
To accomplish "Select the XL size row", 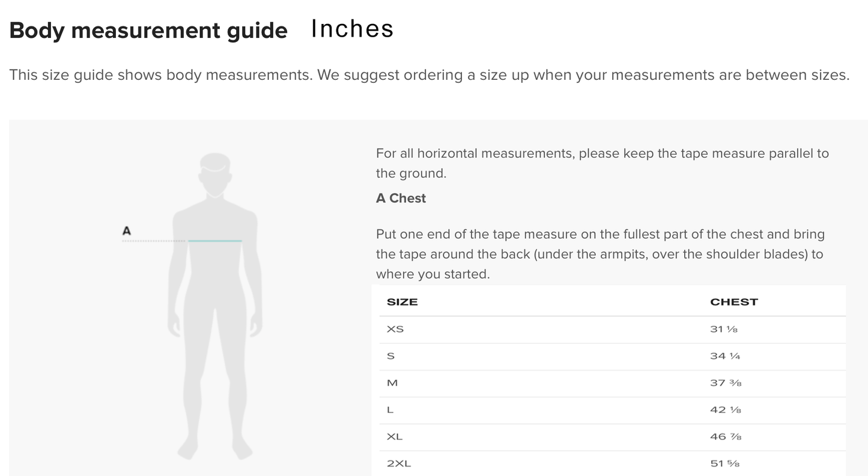I will (612, 438).
